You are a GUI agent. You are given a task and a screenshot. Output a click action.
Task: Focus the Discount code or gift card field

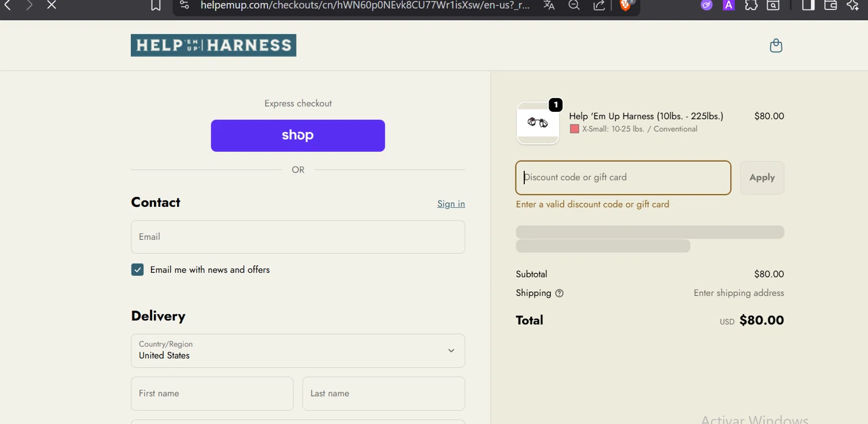tap(623, 178)
